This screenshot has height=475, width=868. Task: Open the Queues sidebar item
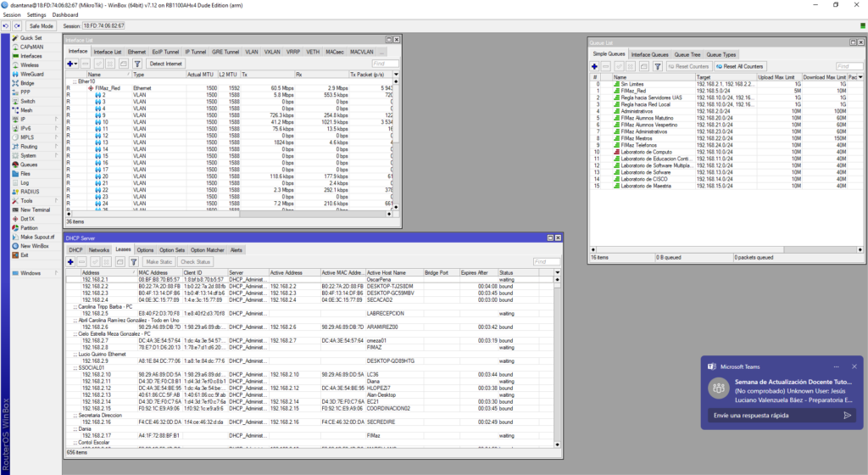click(29, 165)
